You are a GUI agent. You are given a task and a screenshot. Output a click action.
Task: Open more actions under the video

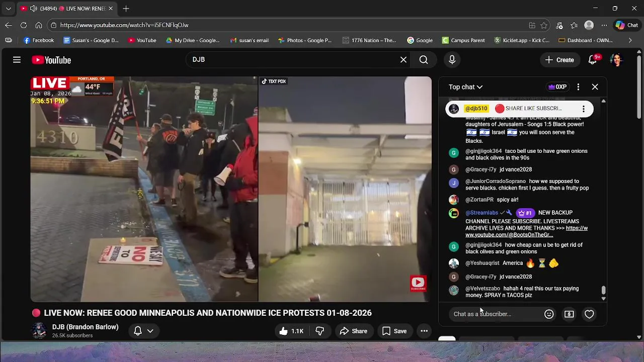tap(424, 331)
